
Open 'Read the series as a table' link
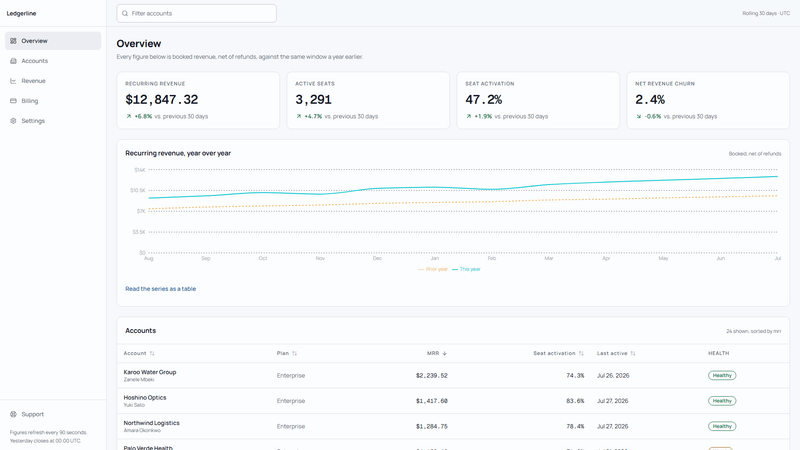click(161, 289)
